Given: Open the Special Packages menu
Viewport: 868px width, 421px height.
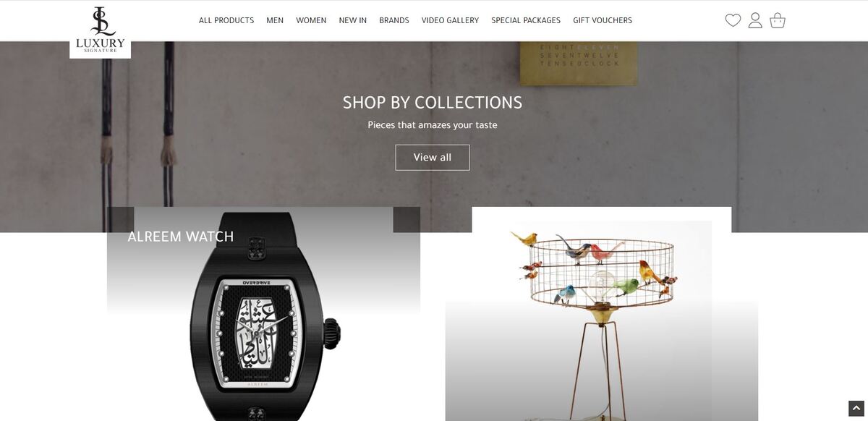Looking at the screenshot, I should [526, 20].
